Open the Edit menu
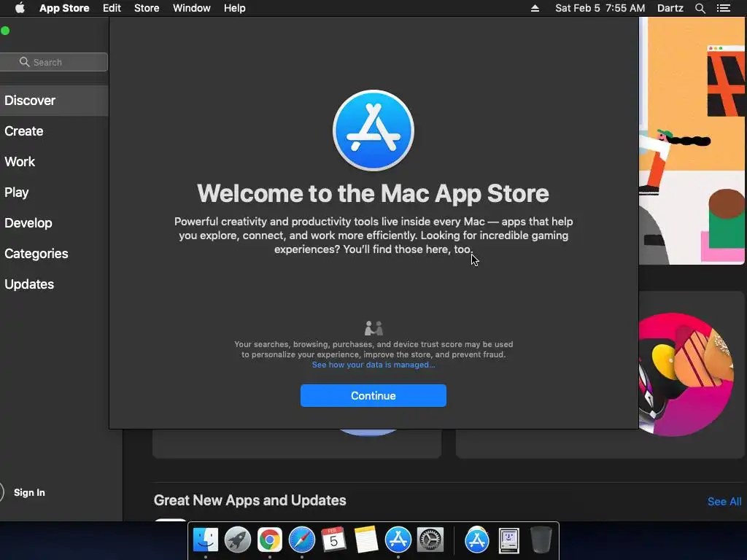747x560 pixels. (x=112, y=8)
